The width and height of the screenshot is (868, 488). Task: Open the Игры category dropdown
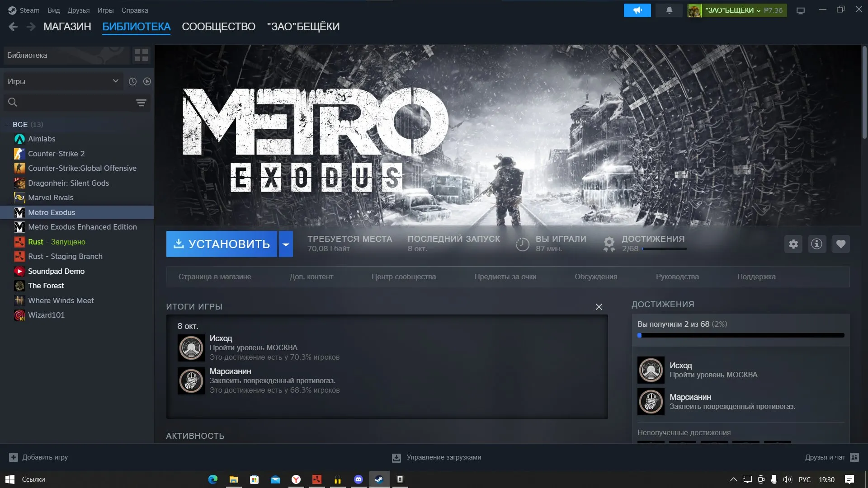click(63, 81)
